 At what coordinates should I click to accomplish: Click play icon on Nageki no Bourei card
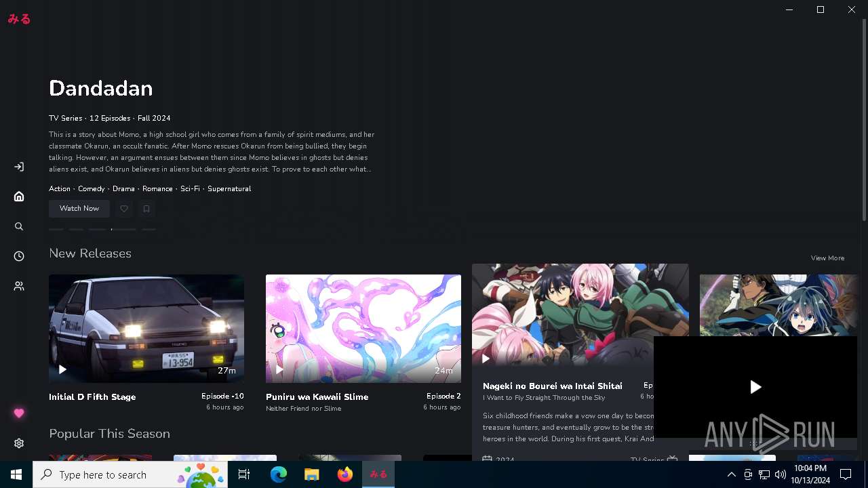pos(486,359)
